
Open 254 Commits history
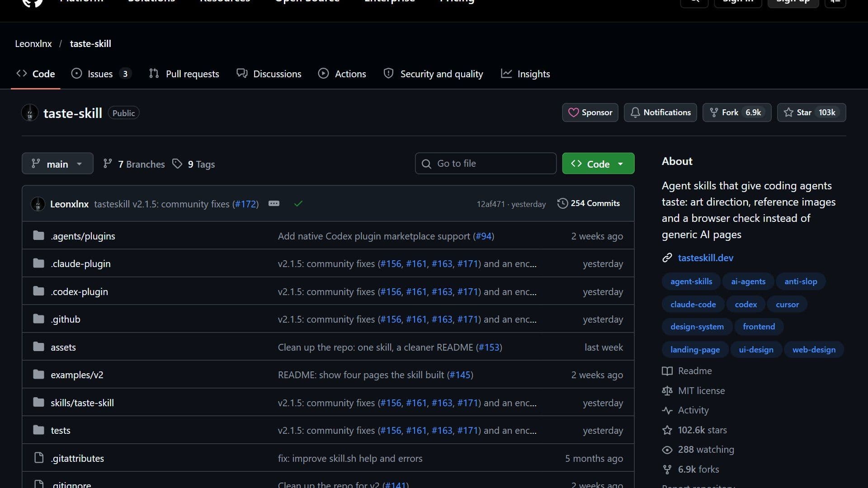point(588,203)
